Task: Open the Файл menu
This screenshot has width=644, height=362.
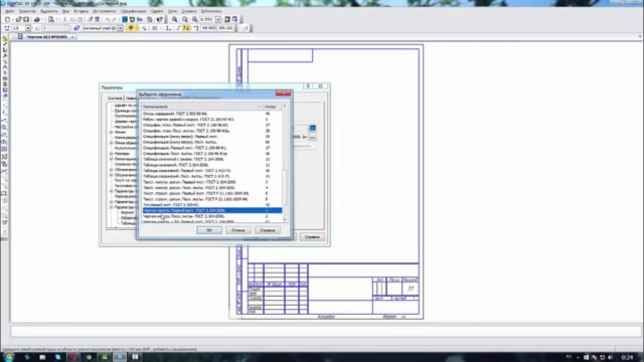Action: coord(10,11)
